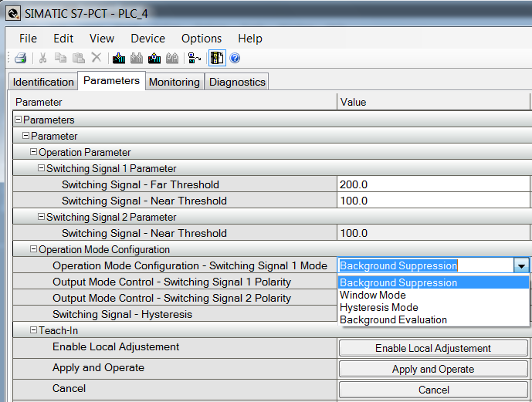The image size is (532, 402).
Task: Collapse Switching Signal 1 Parameter group
Action: pyautogui.click(x=41, y=167)
